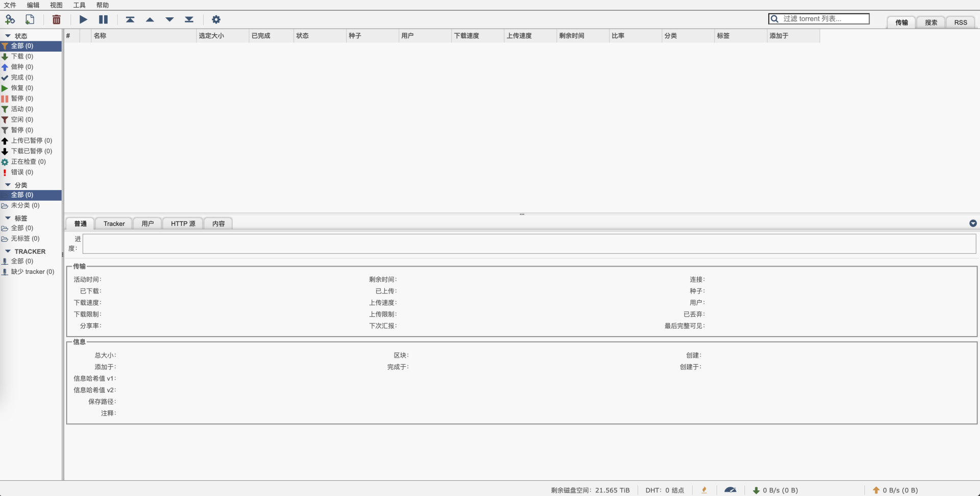Switch to the 传输 tab
This screenshot has height=496, width=980.
pyautogui.click(x=901, y=22)
